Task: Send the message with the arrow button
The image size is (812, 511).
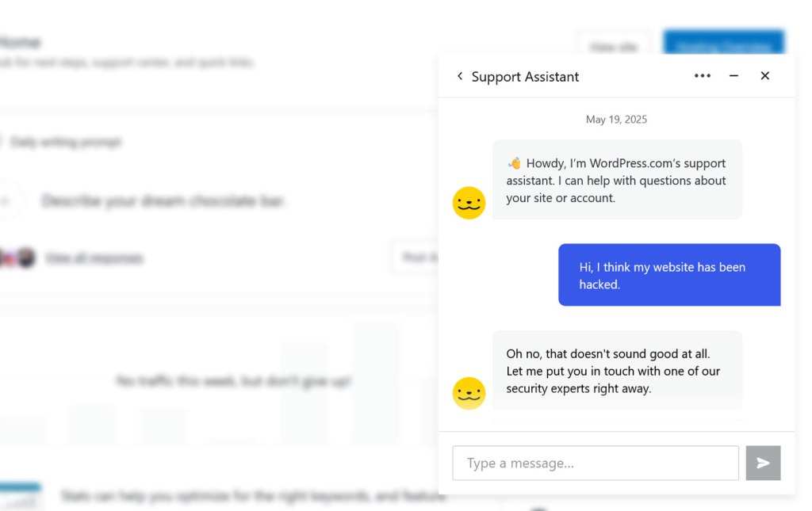Action: [x=763, y=463]
